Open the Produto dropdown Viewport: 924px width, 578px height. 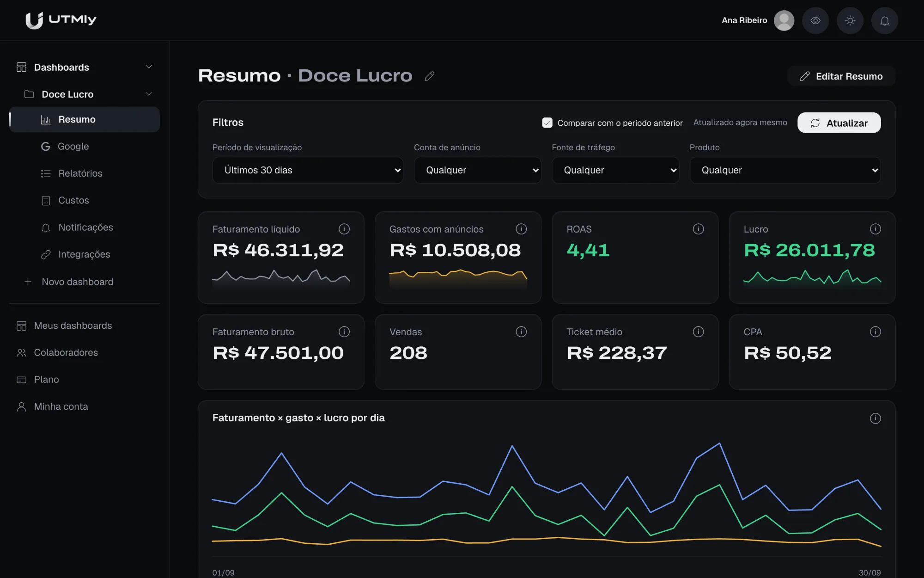coord(785,170)
